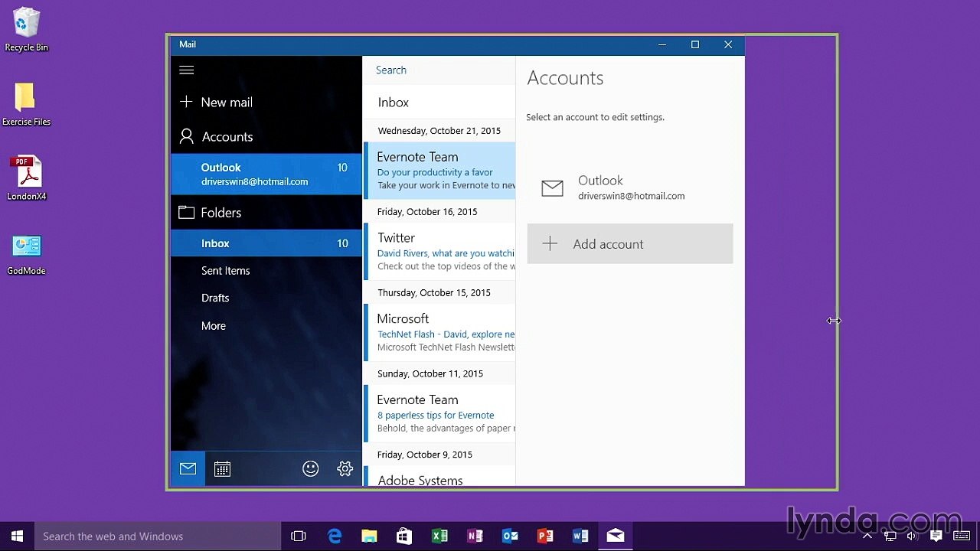Open Adobe Systems email
The image size is (980, 551).
(439, 476)
